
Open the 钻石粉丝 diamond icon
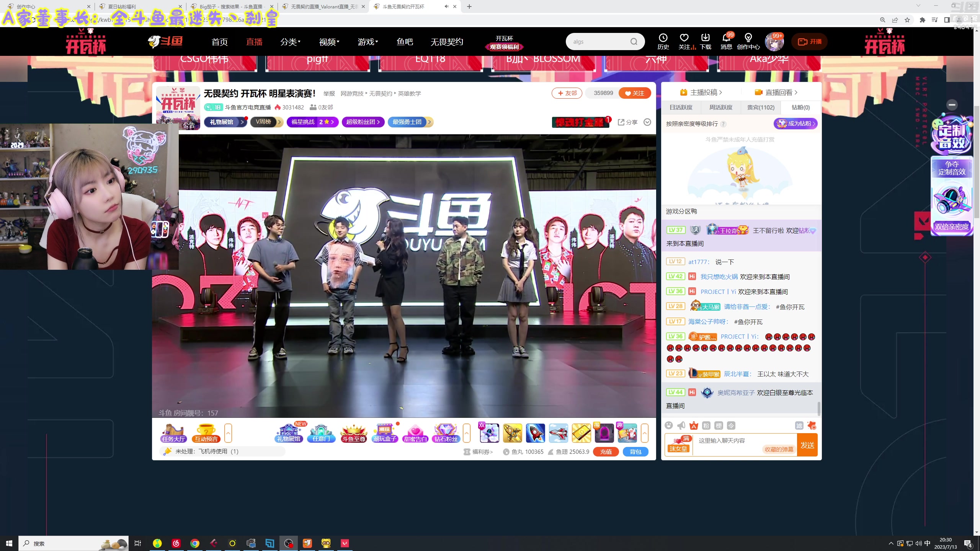click(446, 433)
